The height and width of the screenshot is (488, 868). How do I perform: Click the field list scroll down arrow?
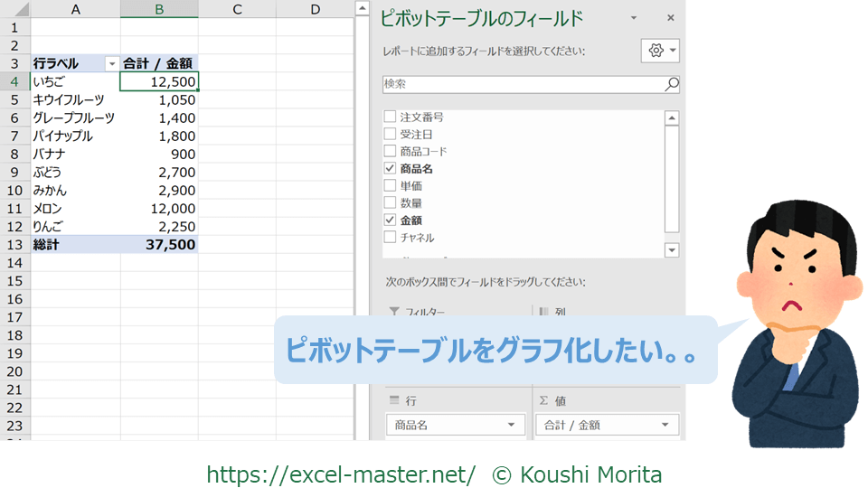(x=672, y=249)
